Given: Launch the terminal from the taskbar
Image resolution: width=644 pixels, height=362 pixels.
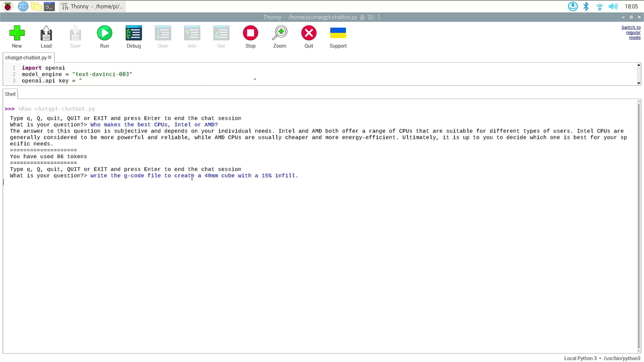Looking at the screenshot, I should point(49,6).
